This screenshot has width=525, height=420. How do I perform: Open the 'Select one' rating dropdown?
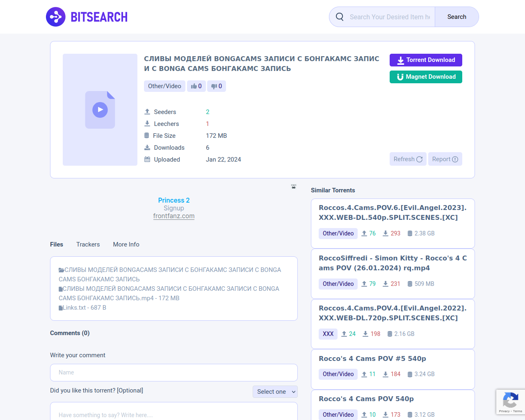click(x=275, y=392)
